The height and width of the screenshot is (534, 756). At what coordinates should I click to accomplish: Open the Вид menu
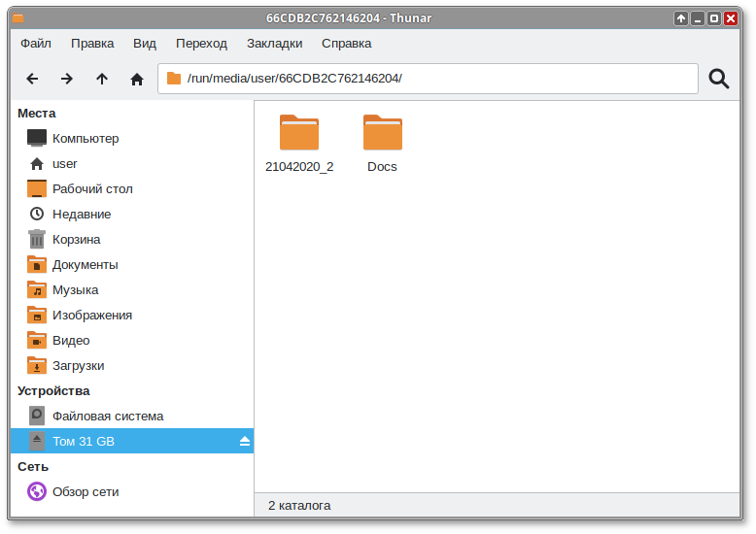click(x=145, y=44)
